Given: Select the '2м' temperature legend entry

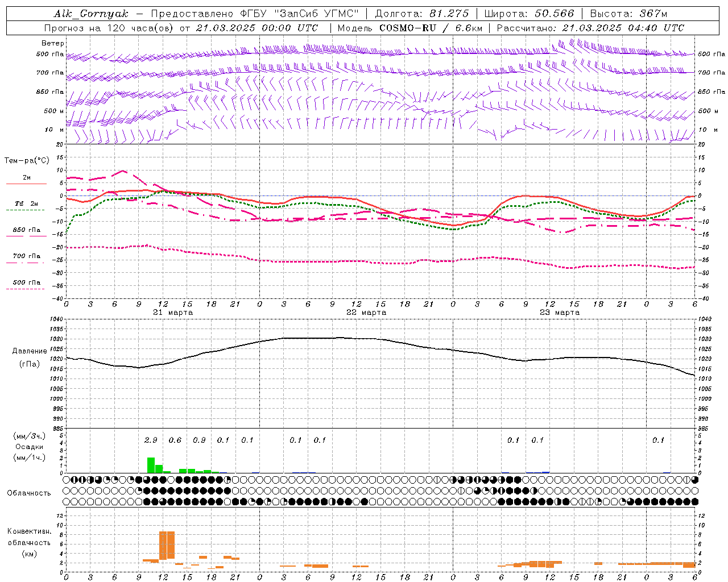Looking at the screenshot, I should pyautogui.click(x=27, y=178).
